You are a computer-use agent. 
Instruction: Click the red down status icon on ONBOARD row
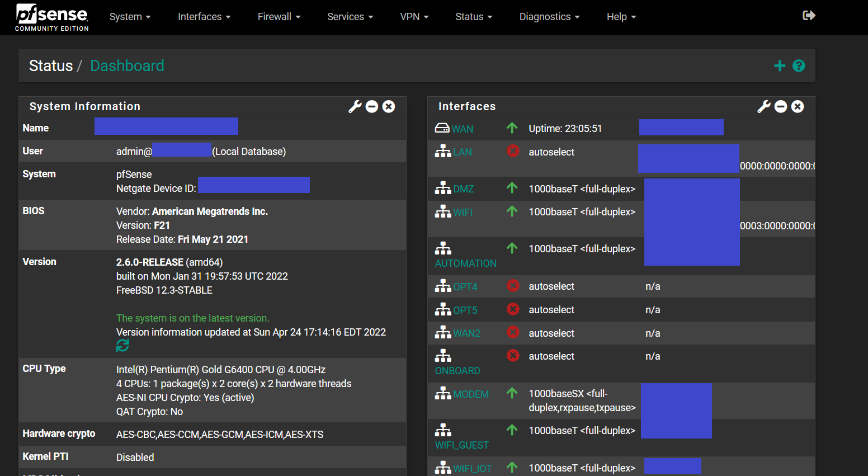(513, 355)
